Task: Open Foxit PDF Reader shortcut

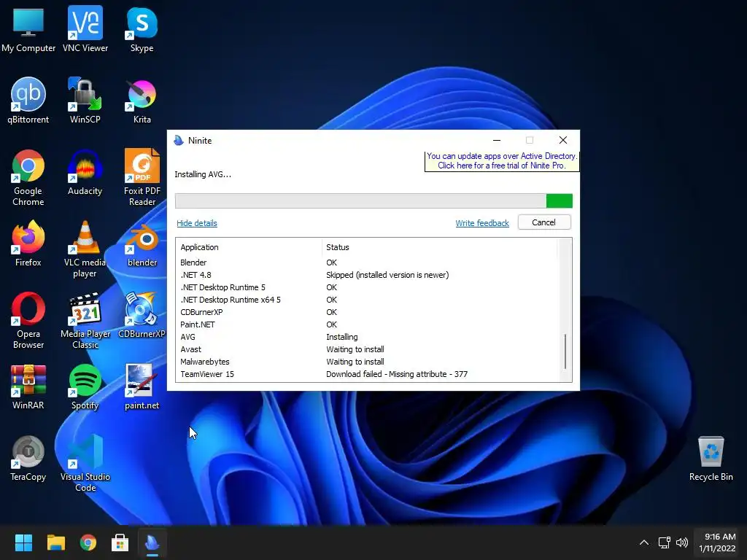Action: pyautogui.click(x=142, y=177)
